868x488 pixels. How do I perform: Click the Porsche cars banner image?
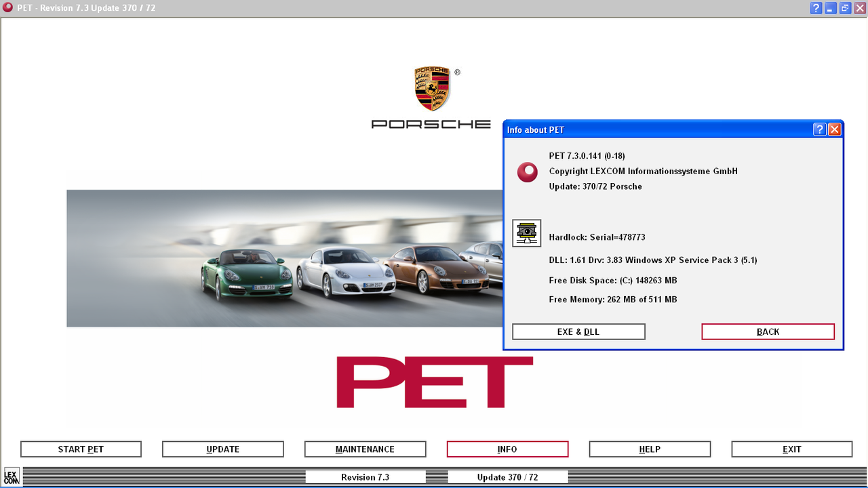(x=285, y=258)
